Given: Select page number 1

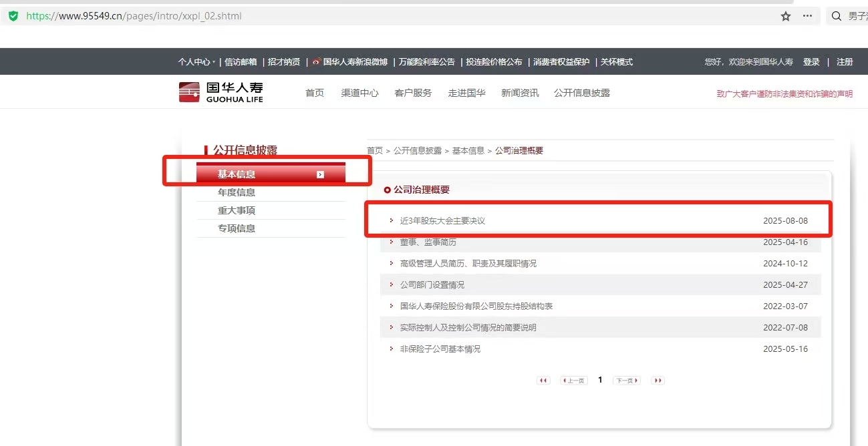Looking at the screenshot, I should tap(600, 380).
